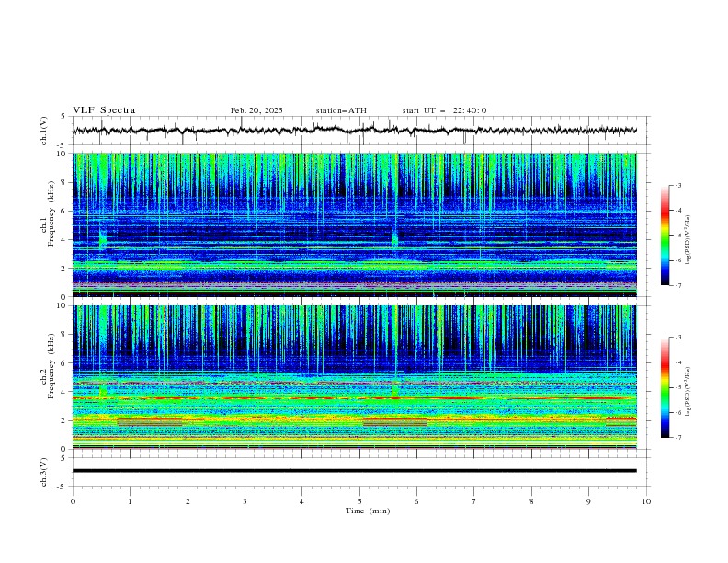Screen dimensions: 728x563
Task: Click the log(PSD) label beside ch.1 colorbar
Action: click(688, 240)
